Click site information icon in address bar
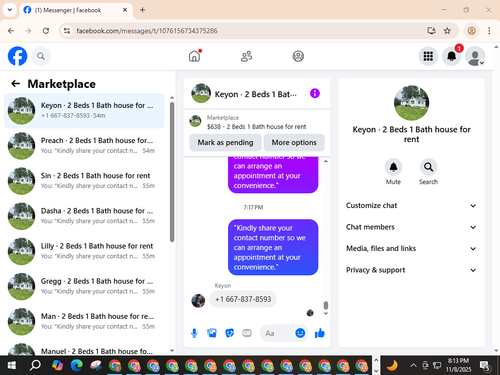The height and width of the screenshot is (375, 500). point(67,31)
